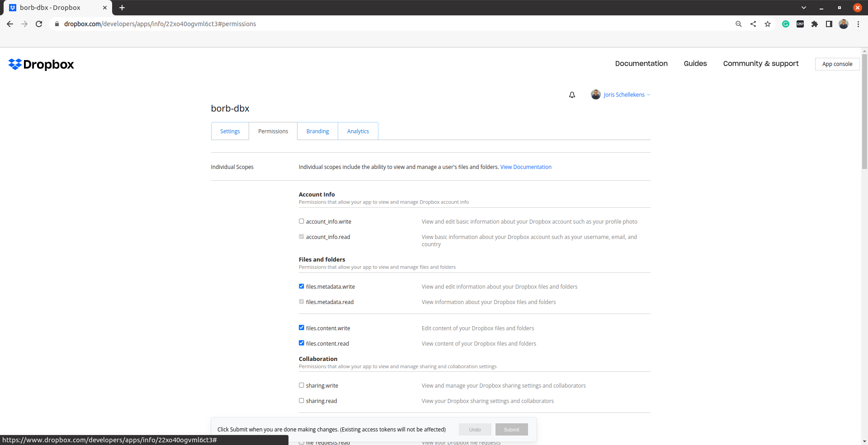
Task: Click the share page icon
Action: [753, 24]
